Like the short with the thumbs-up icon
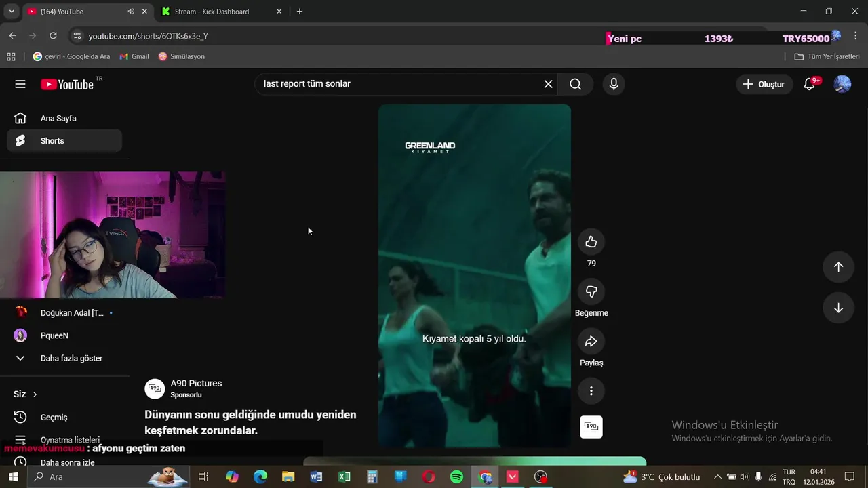 tap(591, 242)
